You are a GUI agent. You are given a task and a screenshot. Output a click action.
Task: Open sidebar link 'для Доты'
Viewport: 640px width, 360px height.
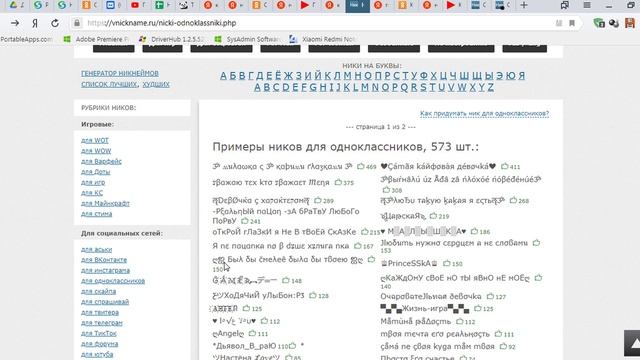(96, 172)
